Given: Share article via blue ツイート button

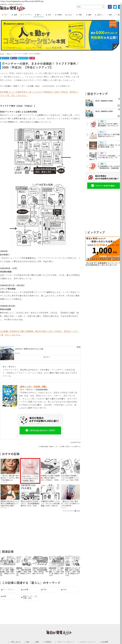Looking at the screenshot, I should tap(5, 58).
